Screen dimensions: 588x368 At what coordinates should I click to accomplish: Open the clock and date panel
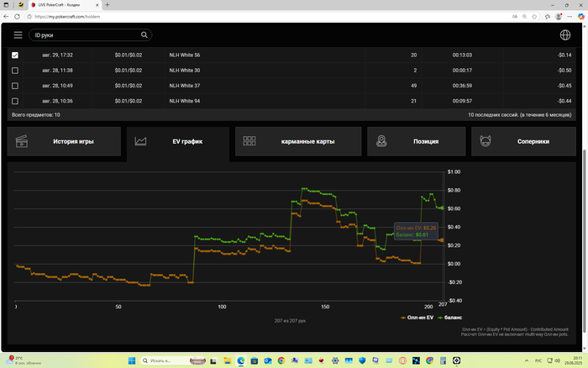point(574,361)
